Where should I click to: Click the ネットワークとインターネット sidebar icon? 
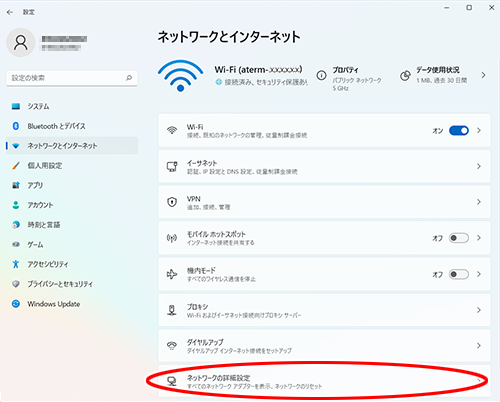[x=16, y=146]
